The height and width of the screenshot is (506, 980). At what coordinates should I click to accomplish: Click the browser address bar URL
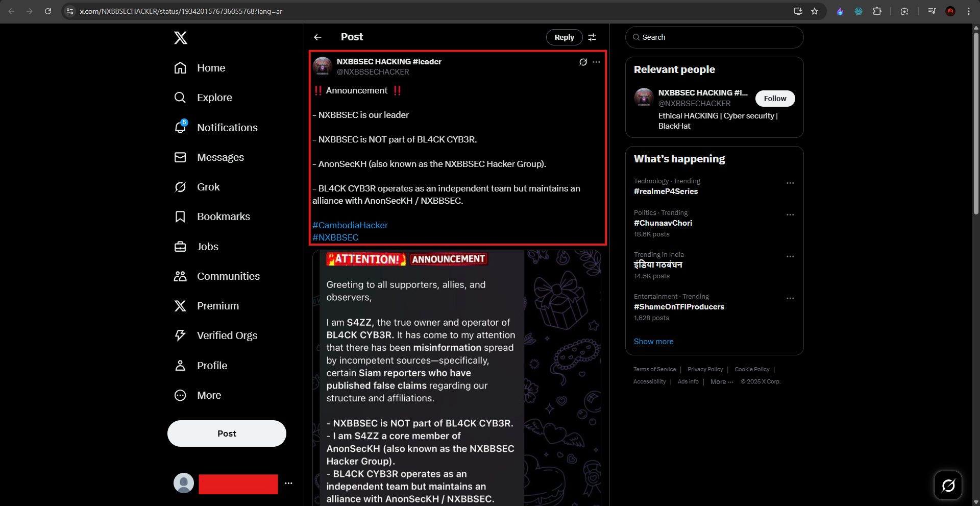coord(181,11)
